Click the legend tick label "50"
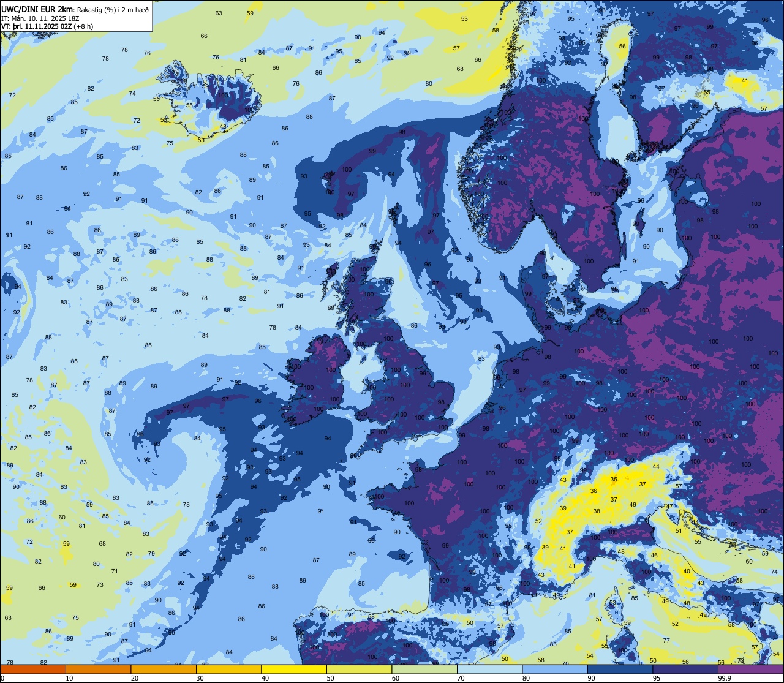Viewport: 784px width, 683px height. click(330, 678)
